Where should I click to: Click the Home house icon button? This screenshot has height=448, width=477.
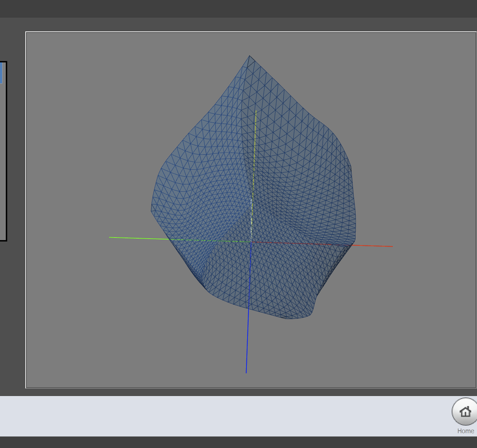[x=465, y=412]
